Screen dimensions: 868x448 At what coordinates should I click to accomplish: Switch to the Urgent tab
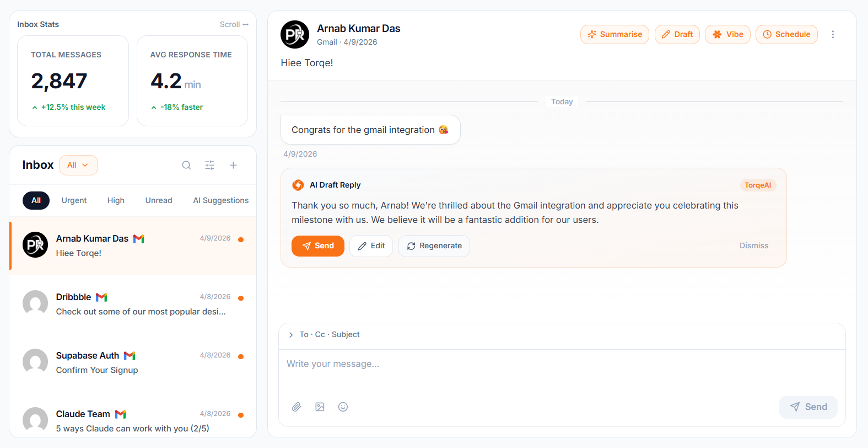click(x=74, y=200)
